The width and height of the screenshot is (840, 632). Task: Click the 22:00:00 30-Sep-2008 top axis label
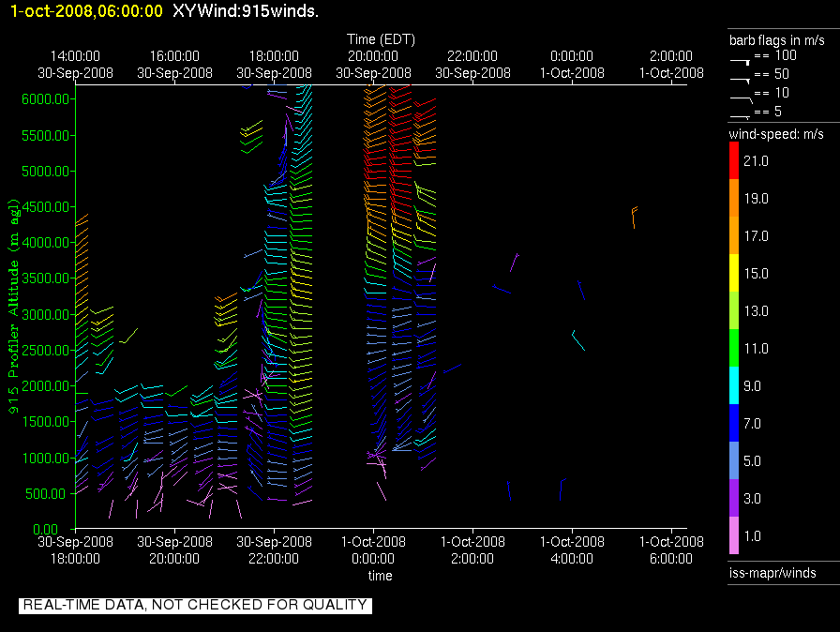(472, 65)
